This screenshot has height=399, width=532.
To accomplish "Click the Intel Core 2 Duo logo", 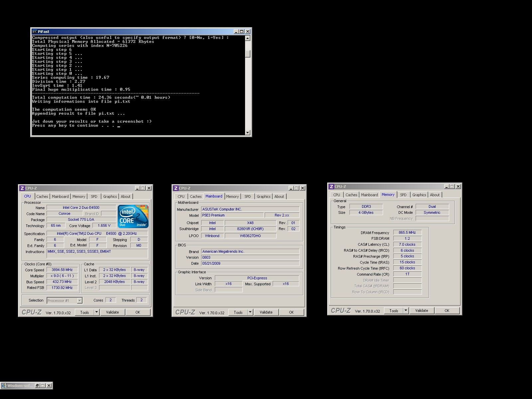I will [133, 216].
